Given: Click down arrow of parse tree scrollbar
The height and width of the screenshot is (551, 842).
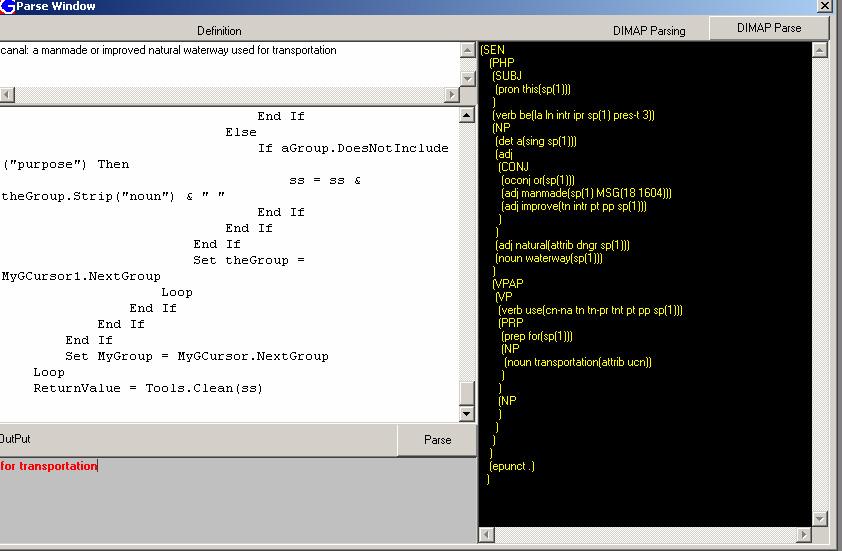Looking at the screenshot, I should click(x=819, y=518).
